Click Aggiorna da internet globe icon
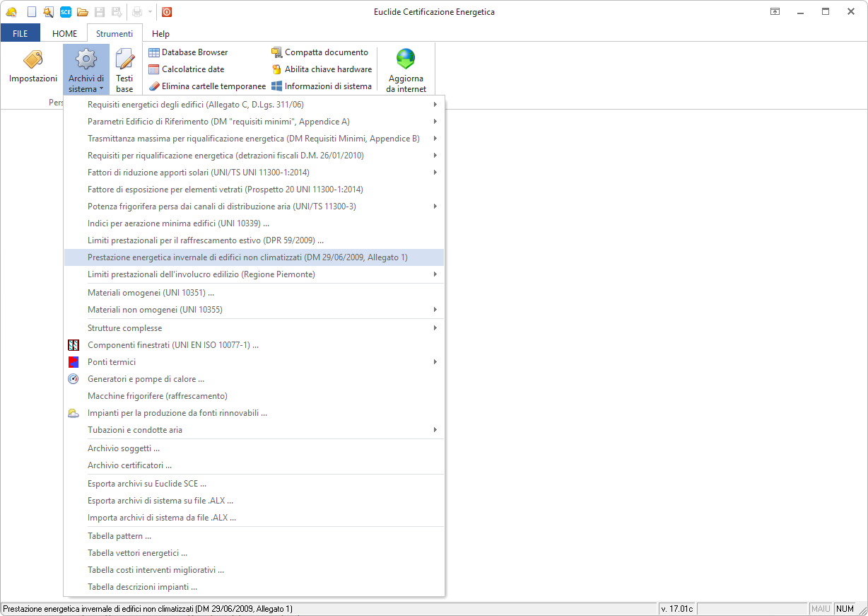 coord(406,59)
